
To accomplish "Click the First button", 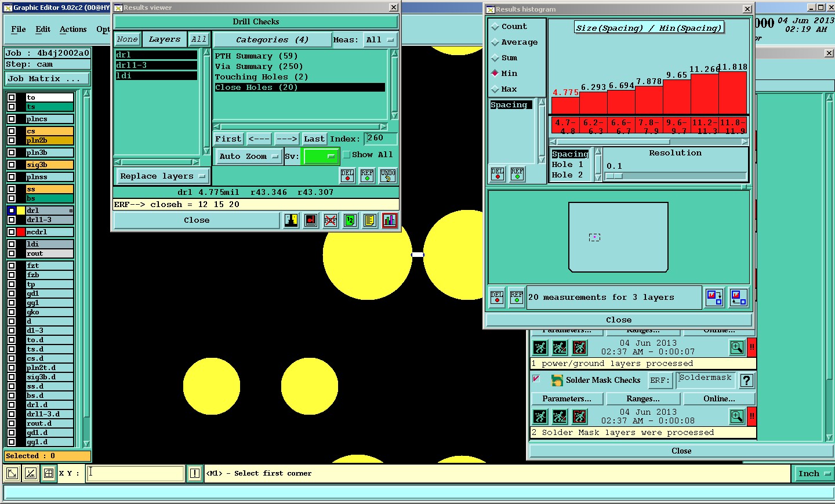I will tap(228, 139).
